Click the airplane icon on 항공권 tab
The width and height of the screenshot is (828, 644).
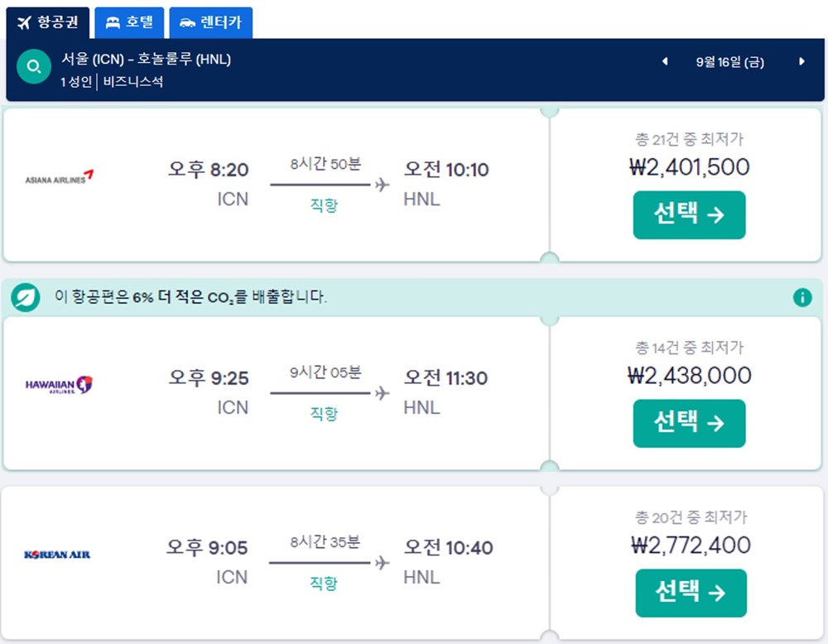pyautogui.click(x=23, y=23)
